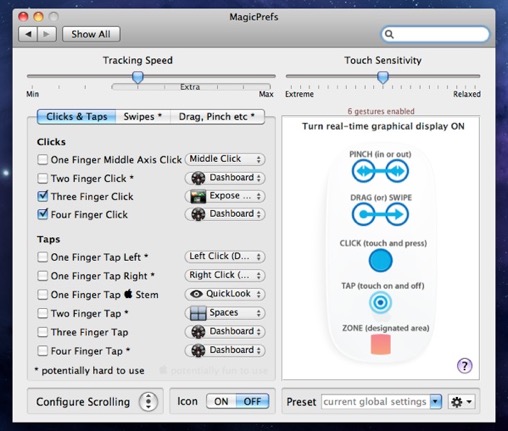Enable One Finger Tap Left checkbox

tap(42, 257)
